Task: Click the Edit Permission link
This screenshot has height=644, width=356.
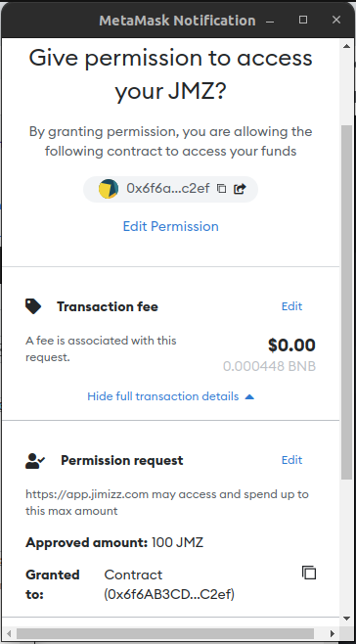Action: tap(171, 226)
